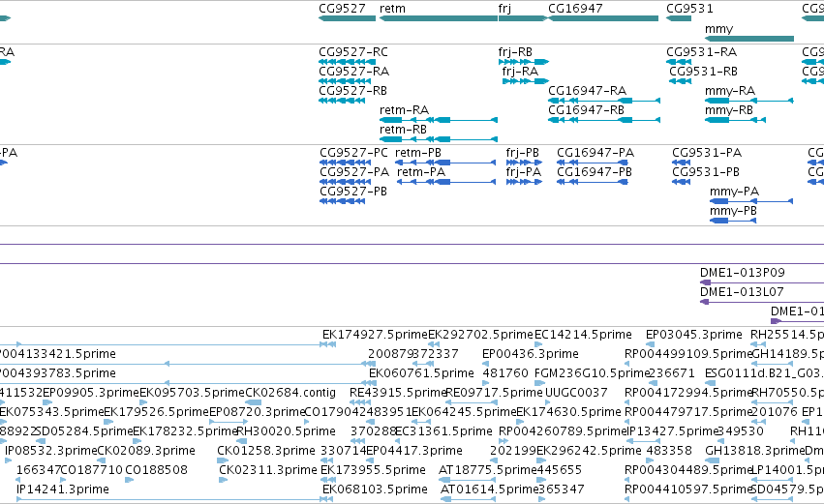Click the CK02684.contig feature
Viewport: 824px width, 504px height.
tap(290, 393)
